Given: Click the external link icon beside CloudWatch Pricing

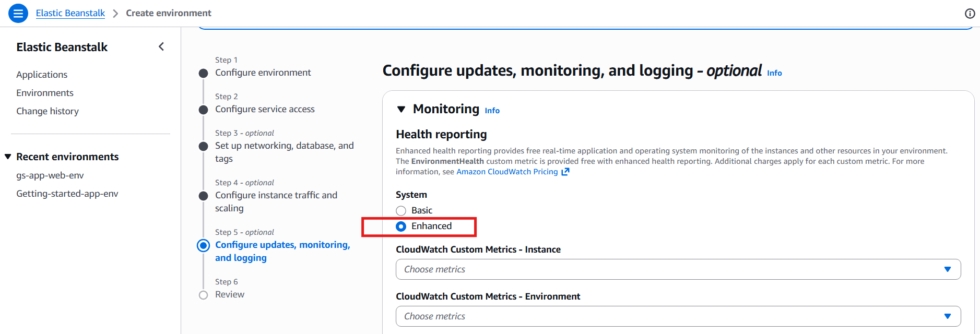Looking at the screenshot, I should (x=565, y=172).
